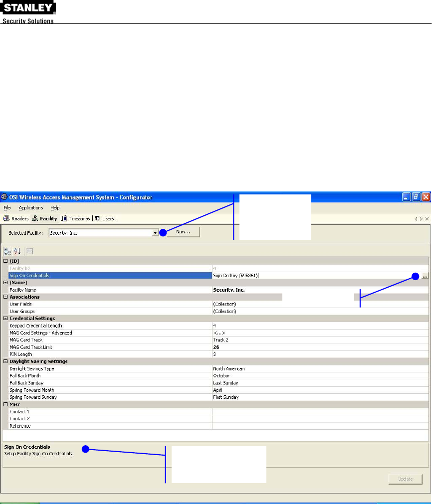The image size is (432, 504).
Task: Click the New... facility button
Action: (183, 232)
